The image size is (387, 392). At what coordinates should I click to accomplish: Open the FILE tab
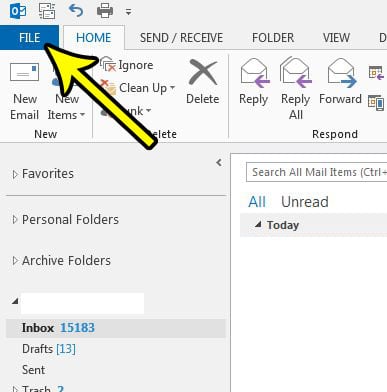coord(29,37)
